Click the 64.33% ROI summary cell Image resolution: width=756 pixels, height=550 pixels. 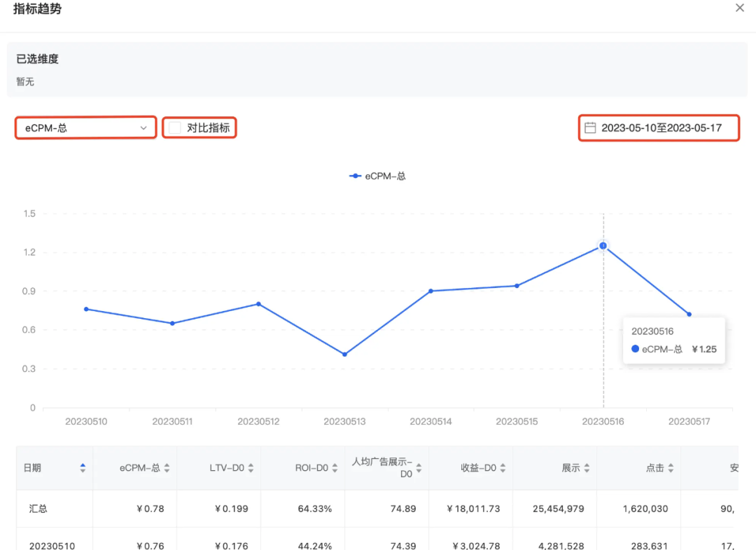[x=315, y=509]
